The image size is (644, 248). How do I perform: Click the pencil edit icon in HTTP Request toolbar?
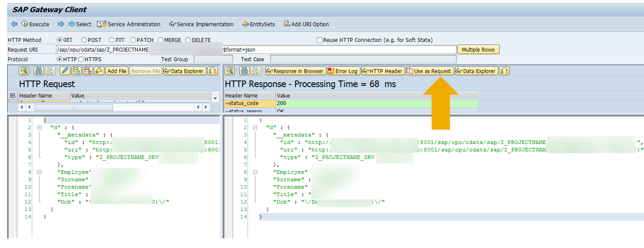point(65,71)
